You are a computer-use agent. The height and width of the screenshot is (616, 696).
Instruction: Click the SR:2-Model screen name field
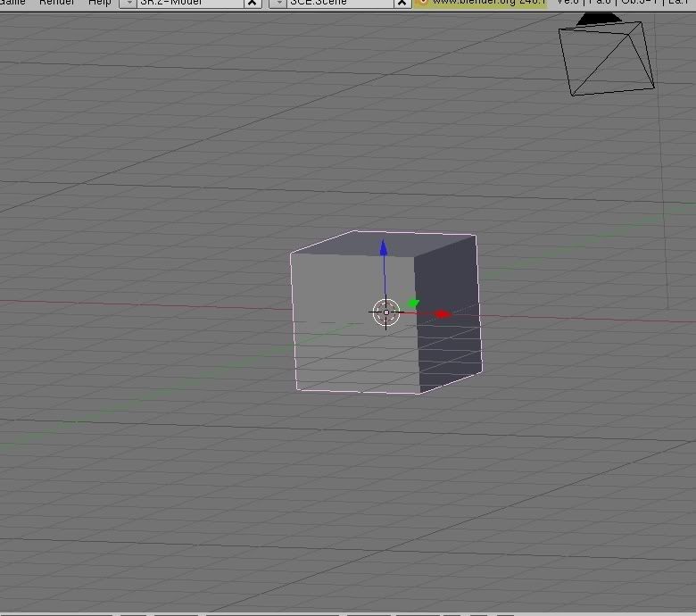tap(190, 3)
